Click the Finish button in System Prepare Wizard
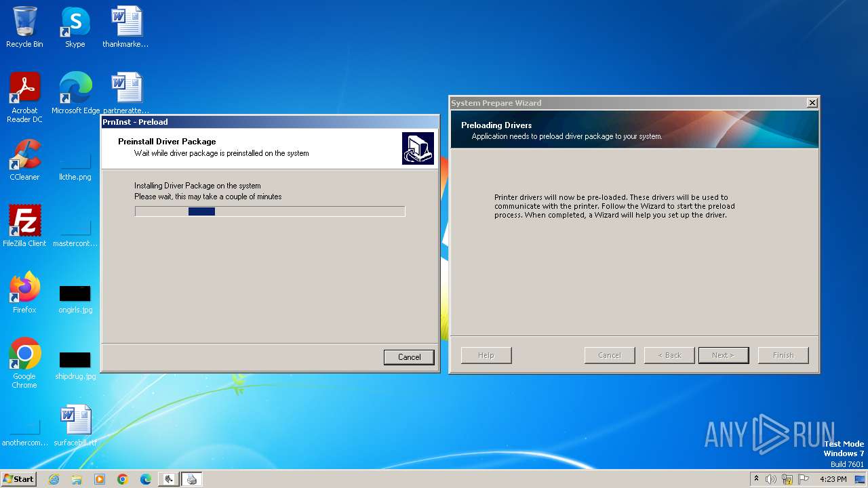The height and width of the screenshot is (488, 868). 783,355
